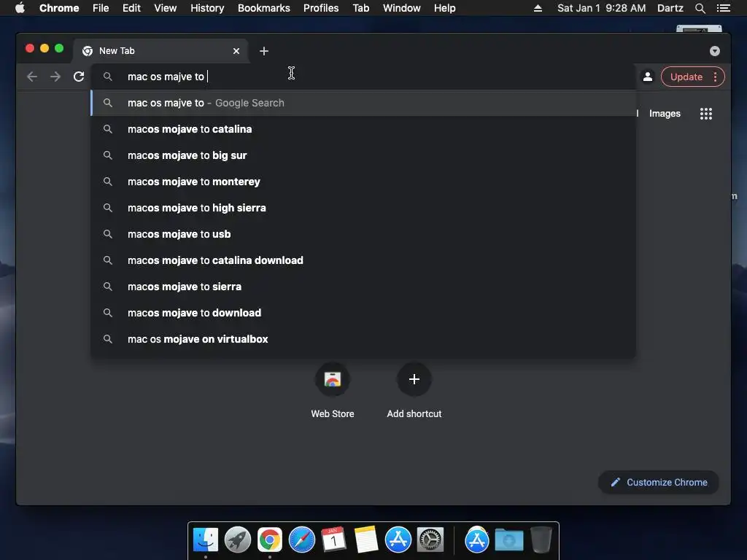Open the Profiles menu

tap(321, 8)
